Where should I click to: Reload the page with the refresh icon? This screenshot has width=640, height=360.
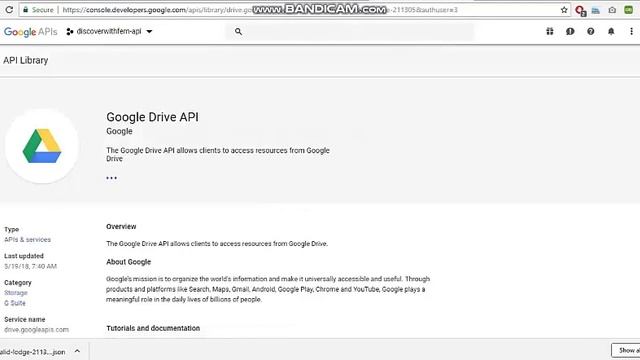click(x=9, y=9)
